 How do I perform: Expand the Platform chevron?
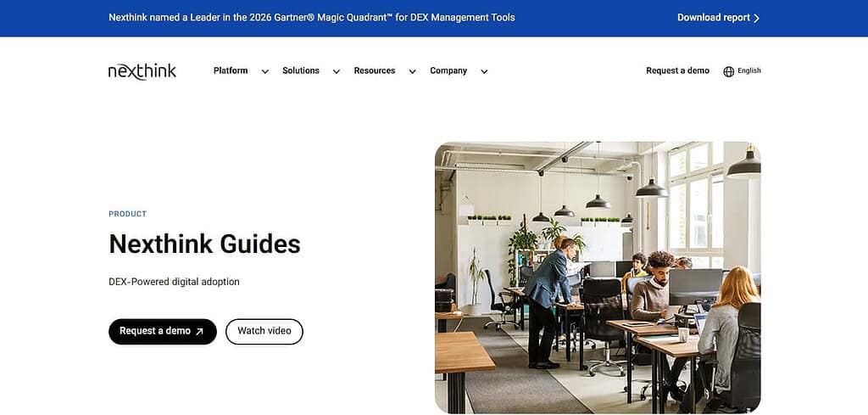(x=265, y=71)
